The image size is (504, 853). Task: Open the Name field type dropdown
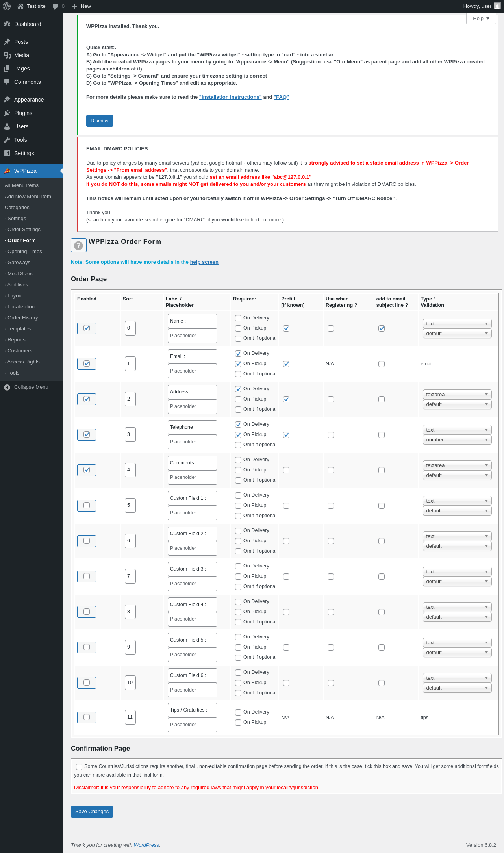457,324
